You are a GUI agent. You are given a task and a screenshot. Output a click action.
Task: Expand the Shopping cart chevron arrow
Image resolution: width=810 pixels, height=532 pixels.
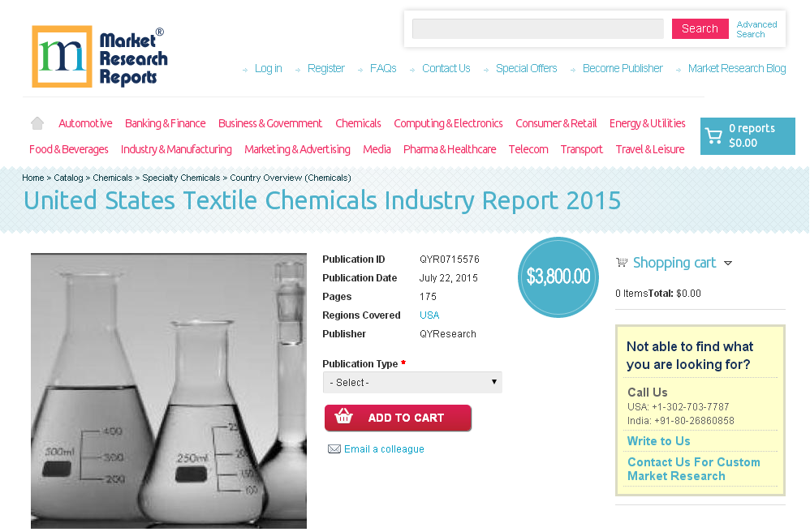coord(728,263)
